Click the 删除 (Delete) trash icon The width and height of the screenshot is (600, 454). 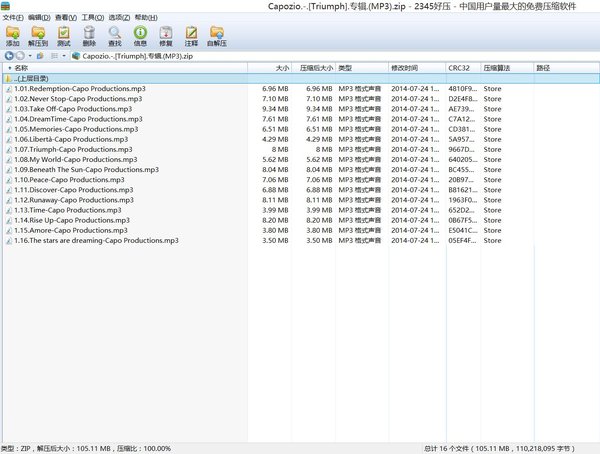click(89, 35)
